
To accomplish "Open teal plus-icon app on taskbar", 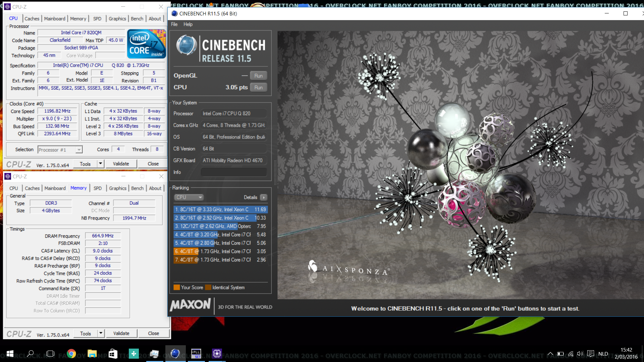I will click(x=134, y=354).
